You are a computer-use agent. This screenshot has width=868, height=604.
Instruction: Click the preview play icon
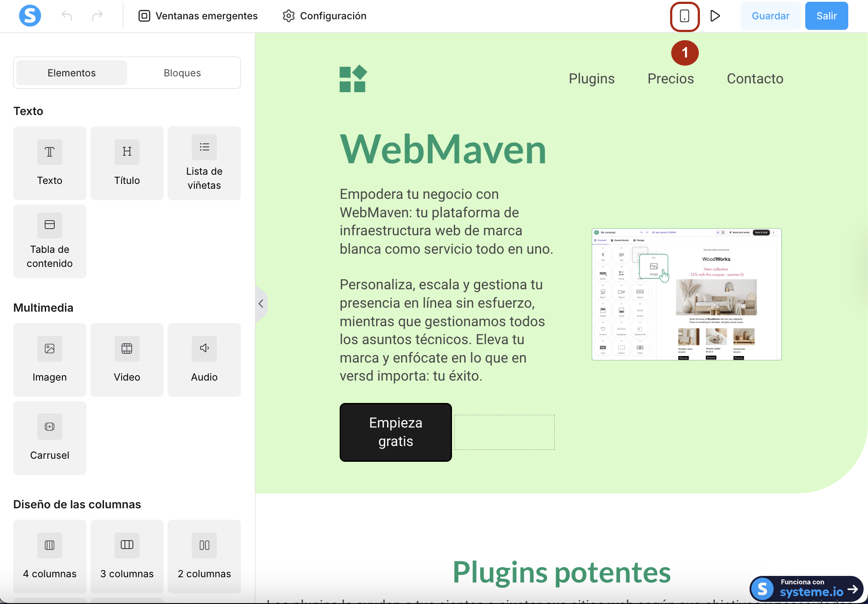[x=715, y=16]
